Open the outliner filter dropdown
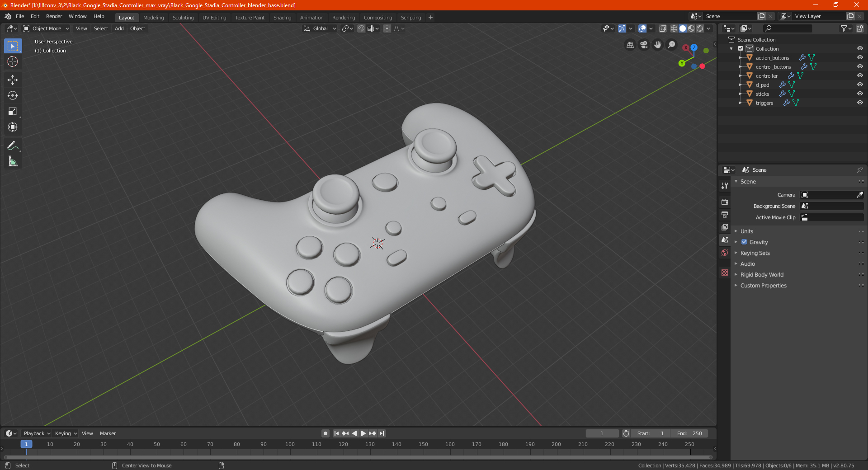Image resolution: width=868 pixels, height=470 pixels. click(x=846, y=28)
